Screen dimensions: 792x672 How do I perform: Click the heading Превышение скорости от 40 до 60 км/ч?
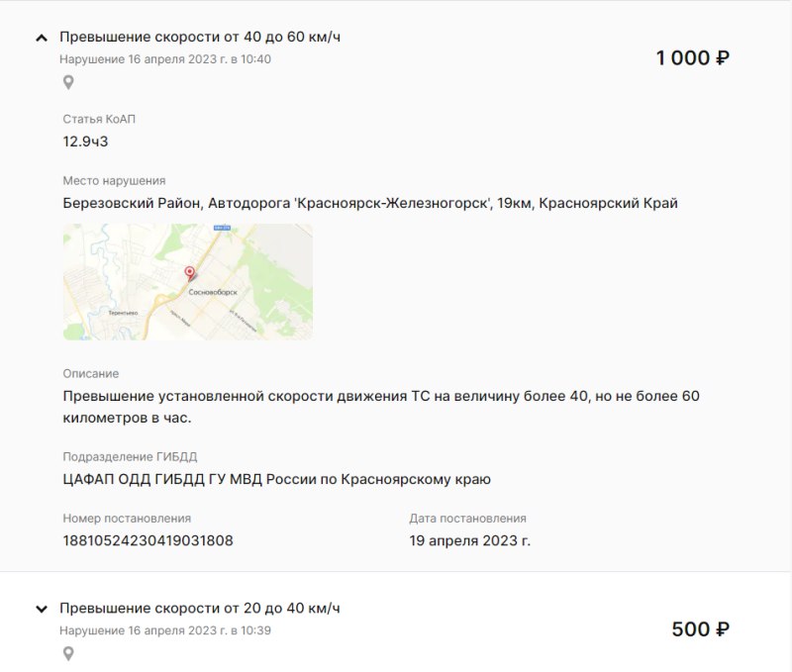pos(200,37)
